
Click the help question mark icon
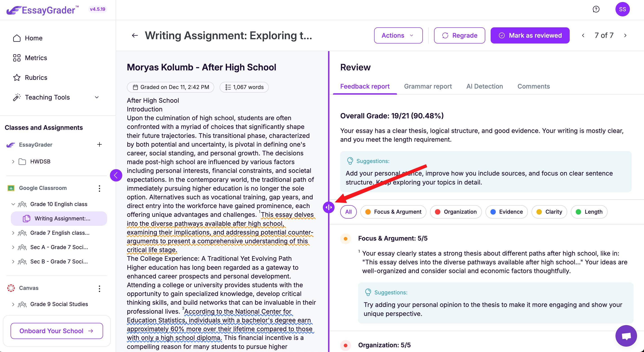(x=596, y=9)
